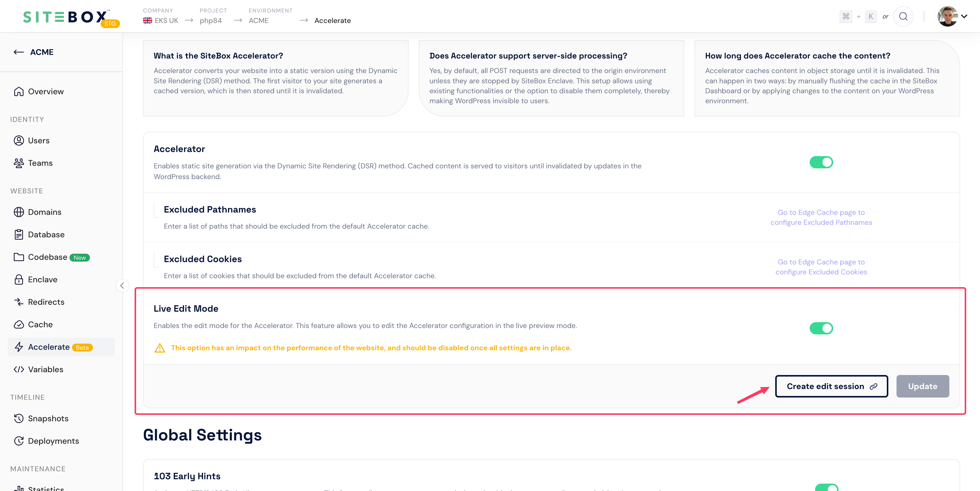Image resolution: width=980 pixels, height=491 pixels.
Task: Click the Snapshots history icon
Action: [19, 418]
